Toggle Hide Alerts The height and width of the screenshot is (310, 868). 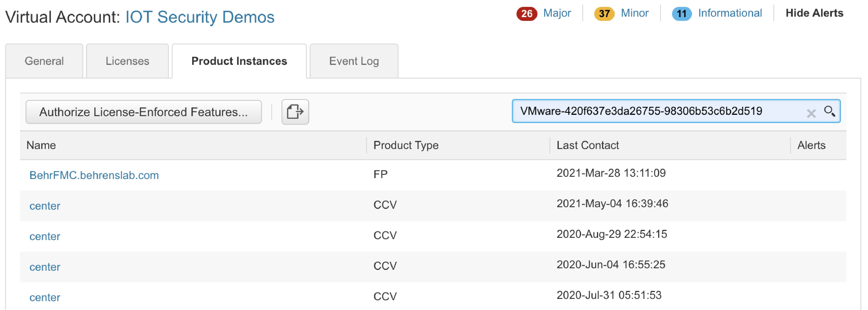click(814, 13)
